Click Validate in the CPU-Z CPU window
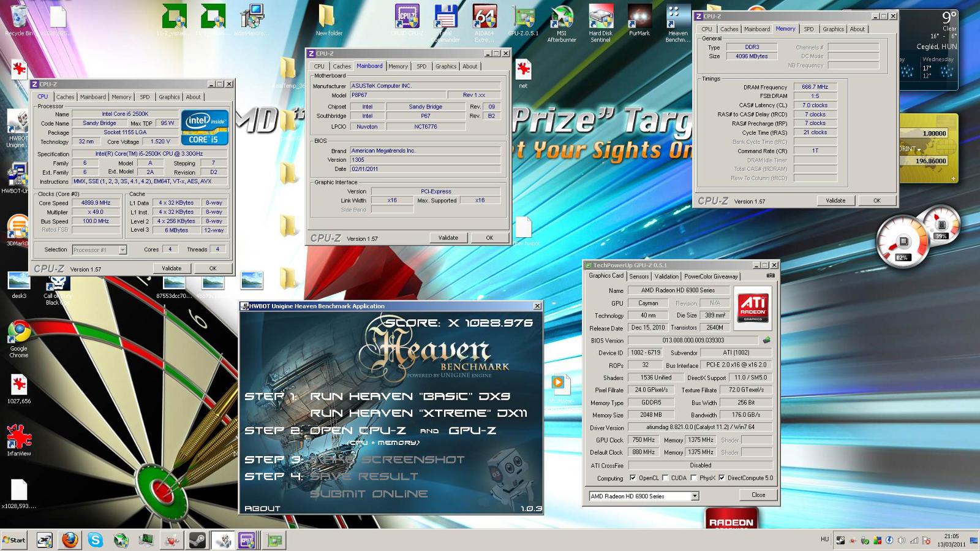Screen dimensions: 980x551 point(171,268)
